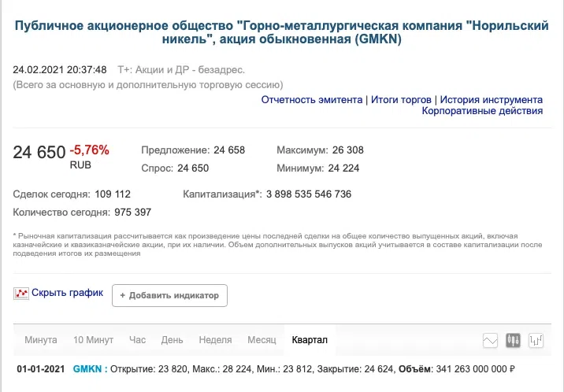Switch to line chart type icon
Screen dimensions: 564x392
tap(490, 340)
